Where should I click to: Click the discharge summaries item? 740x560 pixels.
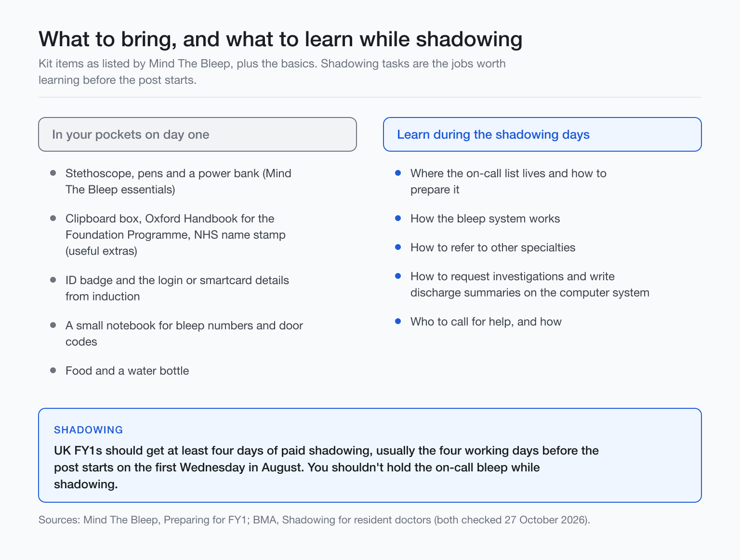pos(530,285)
